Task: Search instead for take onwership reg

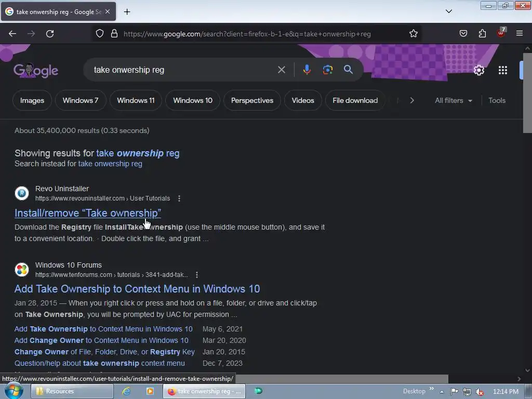Action: 110,164
